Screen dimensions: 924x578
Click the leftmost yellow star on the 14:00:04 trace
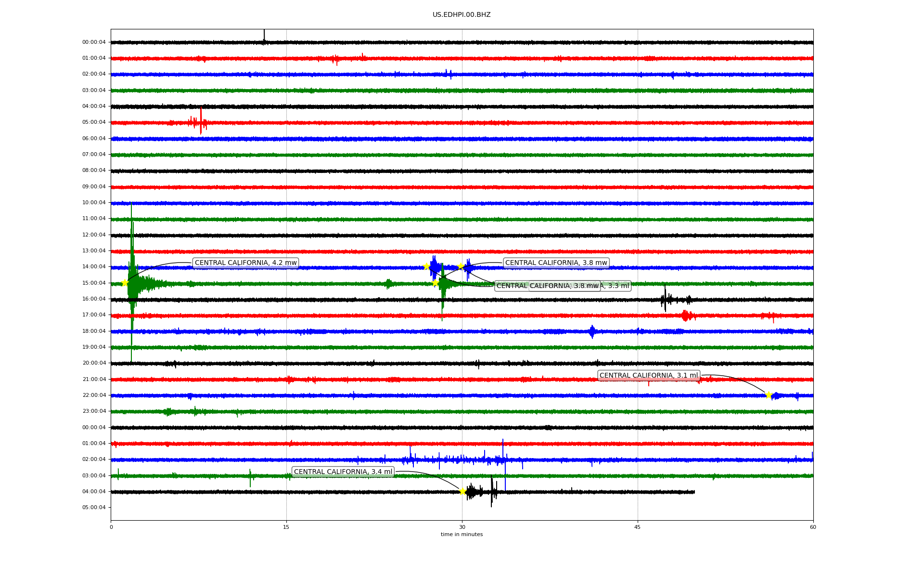pyautogui.click(x=426, y=266)
